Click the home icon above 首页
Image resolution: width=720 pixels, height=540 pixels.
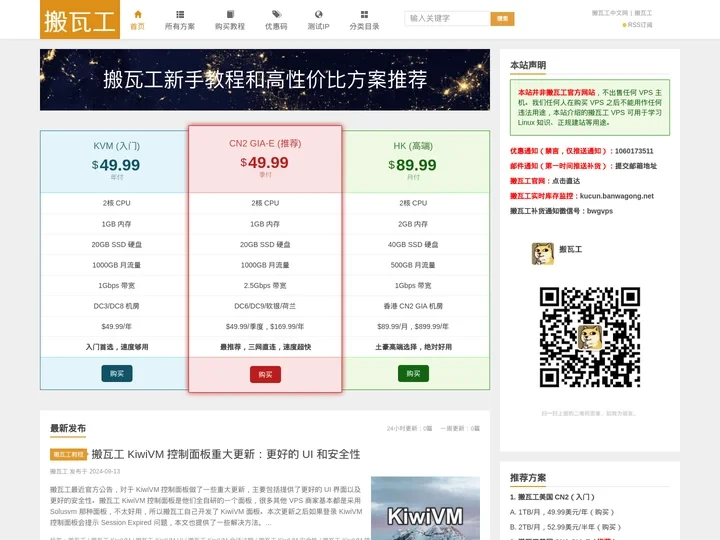138,14
